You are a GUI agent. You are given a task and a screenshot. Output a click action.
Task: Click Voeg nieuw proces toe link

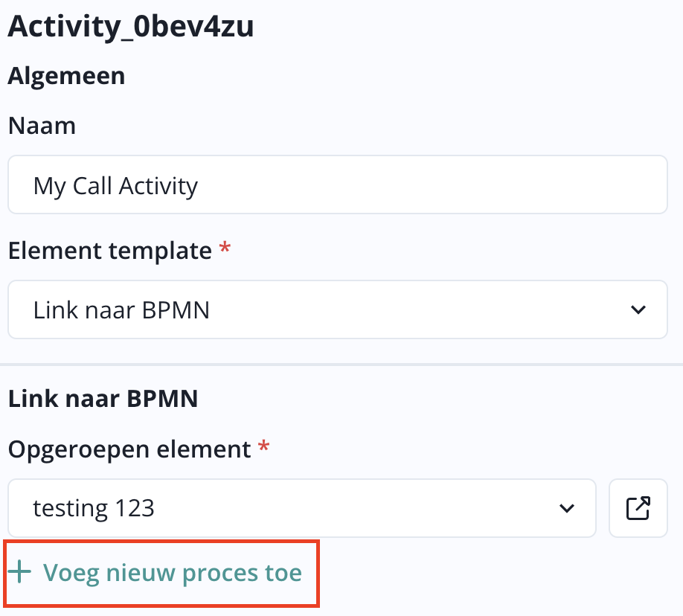pos(172,573)
